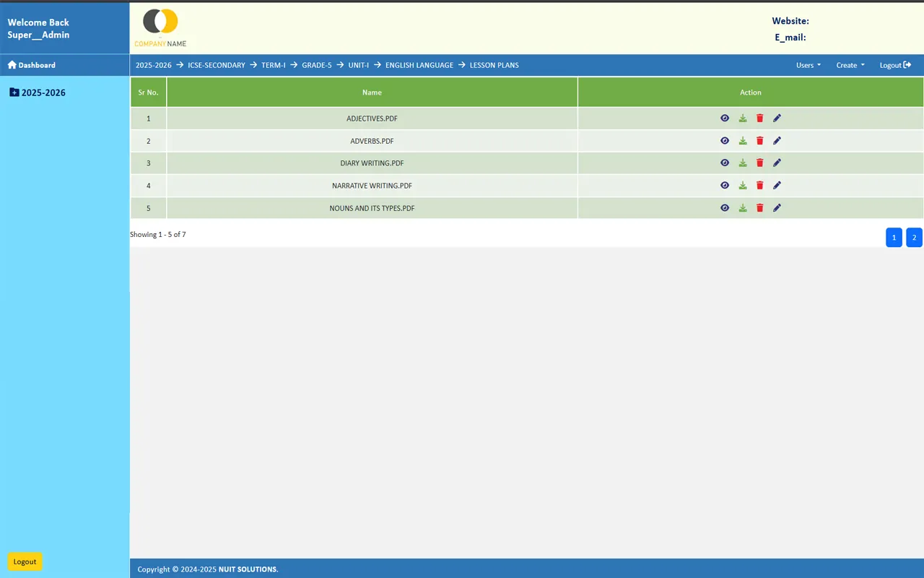This screenshot has height=578, width=924.
Task: Click the company logo
Action: [160, 27]
